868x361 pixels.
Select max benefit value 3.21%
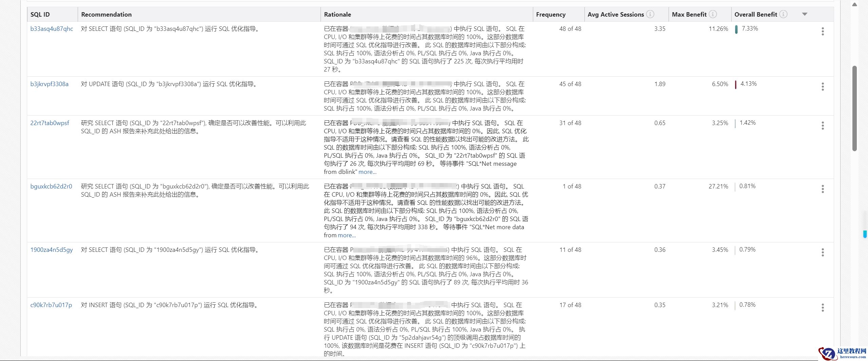coord(720,305)
